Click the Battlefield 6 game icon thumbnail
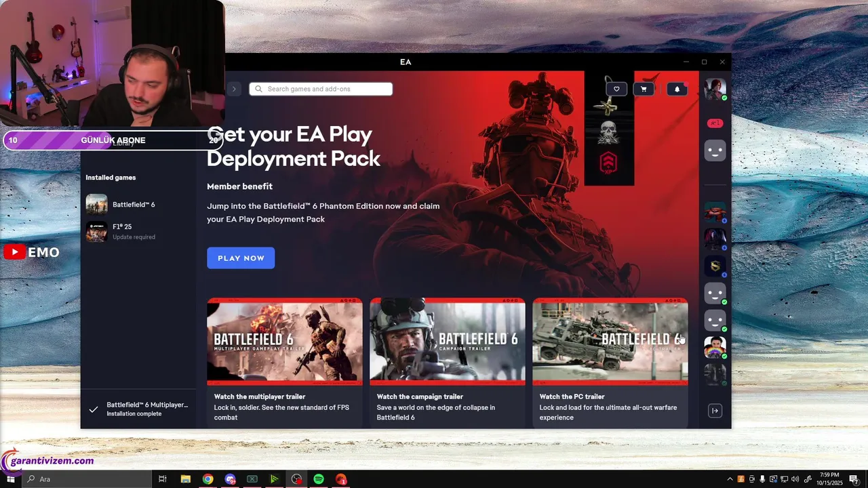 coord(96,205)
